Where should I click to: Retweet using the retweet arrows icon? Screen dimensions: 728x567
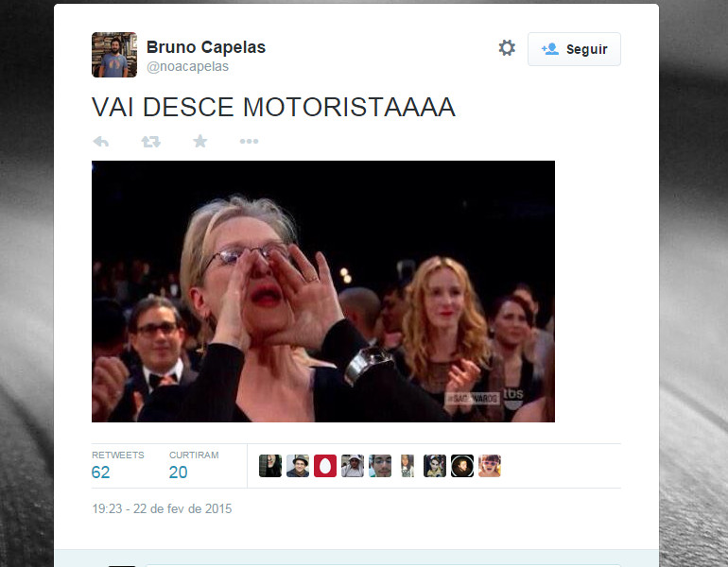pos(151,142)
